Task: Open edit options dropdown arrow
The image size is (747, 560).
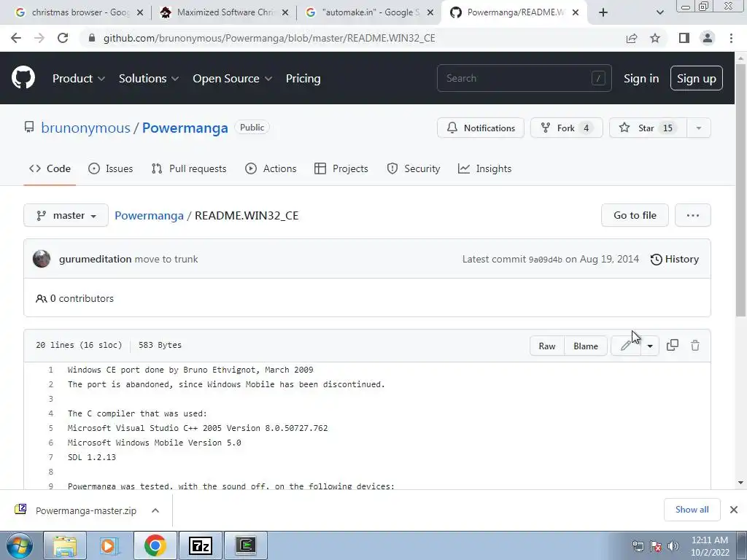Action: point(650,346)
